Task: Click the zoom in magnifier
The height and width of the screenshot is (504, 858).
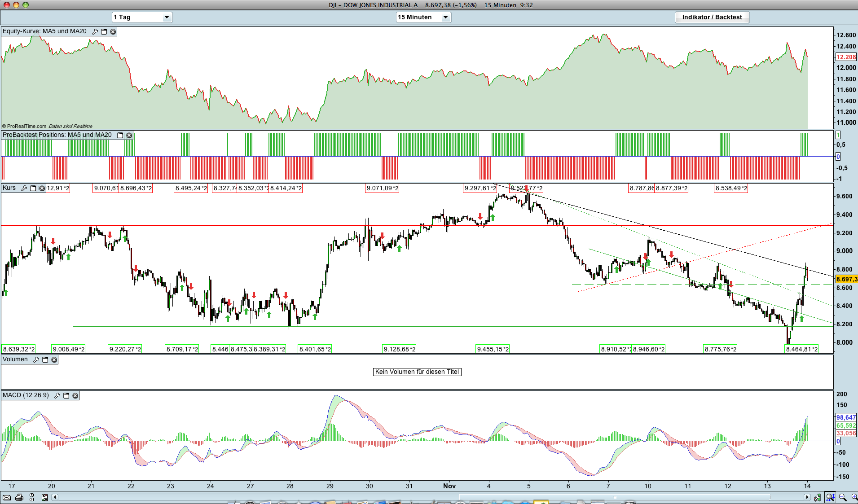Action: pyautogui.click(x=854, y=497)
